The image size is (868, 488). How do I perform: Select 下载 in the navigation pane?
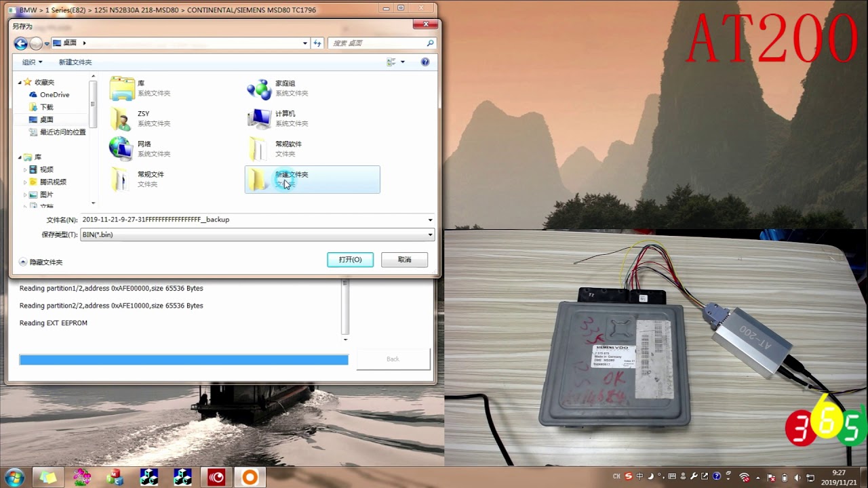click(x=46, y=107)
